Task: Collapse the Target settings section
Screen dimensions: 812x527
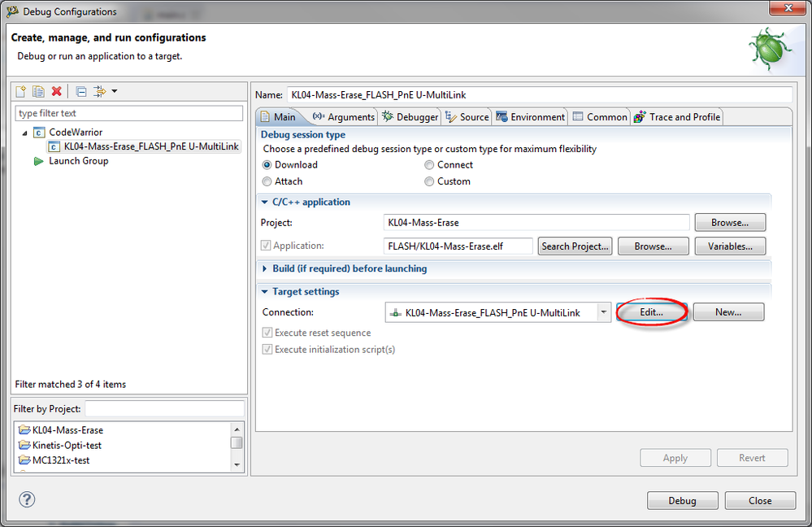Action: pos(265,292)
